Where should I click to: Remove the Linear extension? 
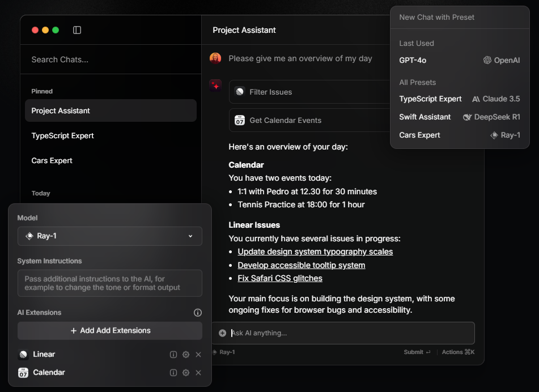pos(198,355)
